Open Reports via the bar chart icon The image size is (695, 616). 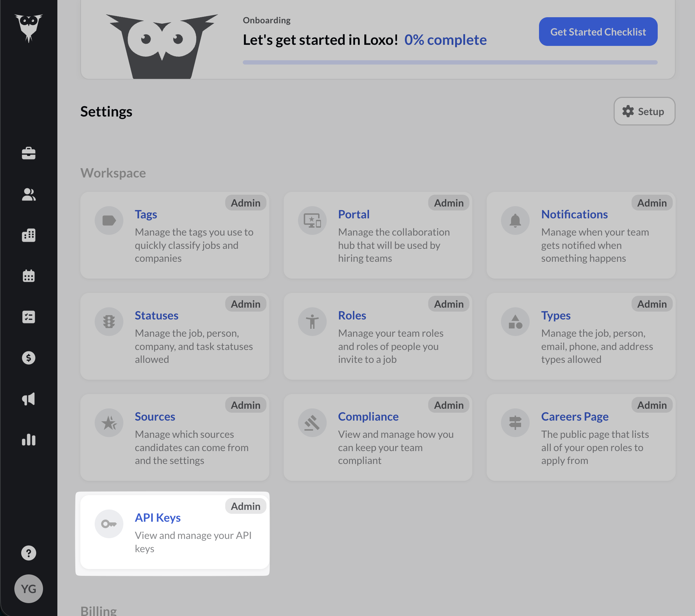(x=29, y=440)
